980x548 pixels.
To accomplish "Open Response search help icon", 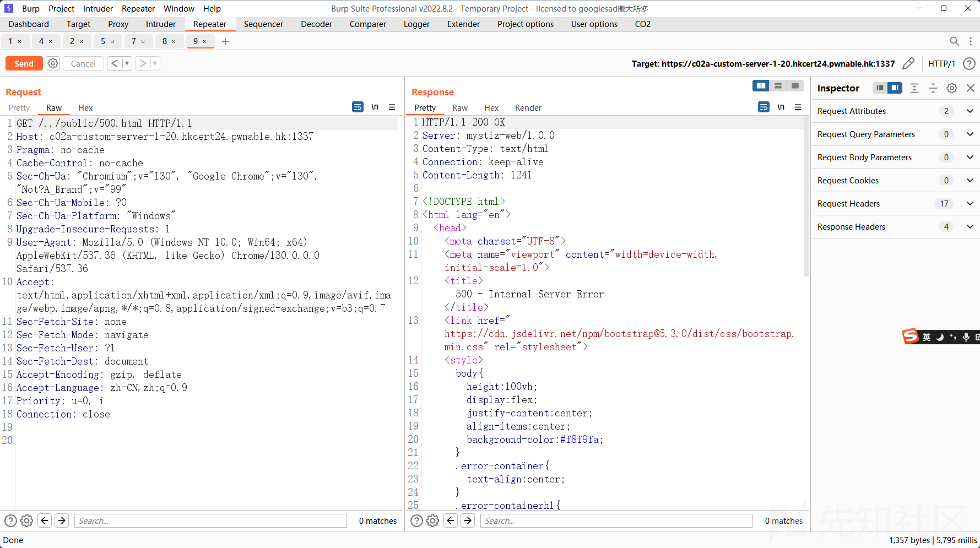I will 417,520.
